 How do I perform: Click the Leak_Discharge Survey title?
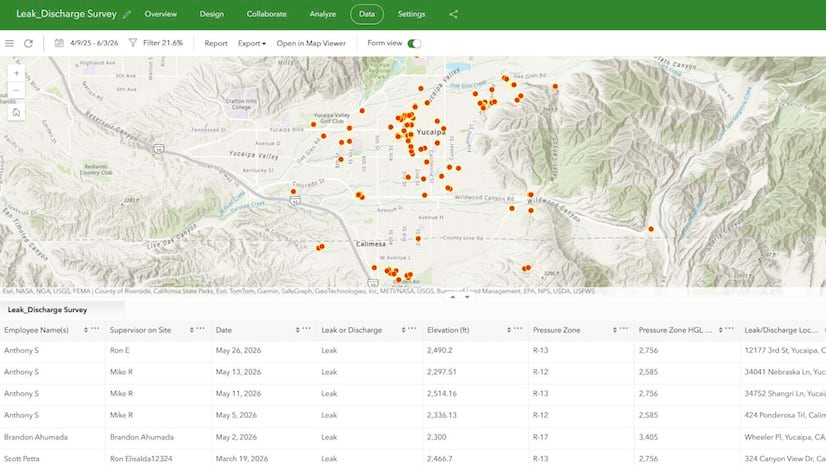click(66, 14)
